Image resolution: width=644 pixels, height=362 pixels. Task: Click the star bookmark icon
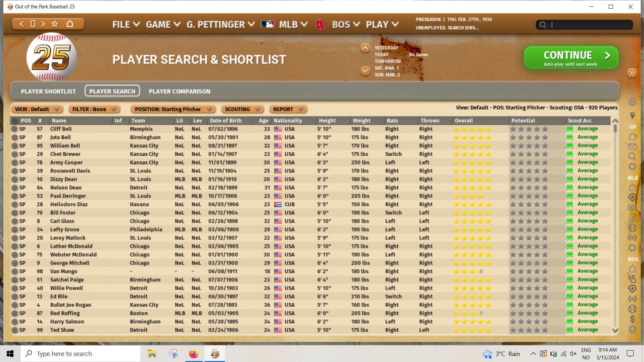55,24
